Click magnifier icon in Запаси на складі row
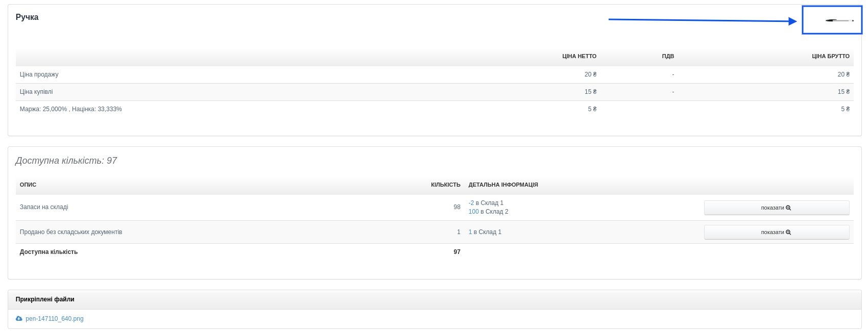Screen dimensions: 868x333 tap(788, 208)
